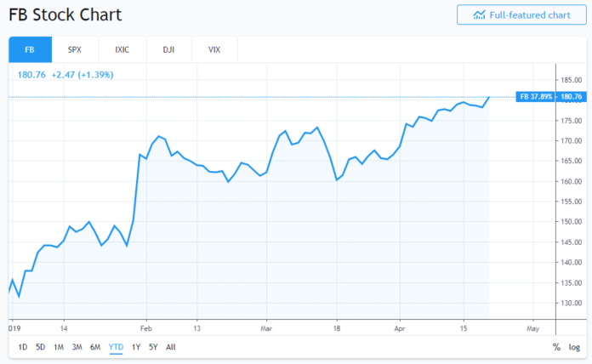
Task: Show the VIX tab
Action: pyautogui.click(x=213, y=49)
